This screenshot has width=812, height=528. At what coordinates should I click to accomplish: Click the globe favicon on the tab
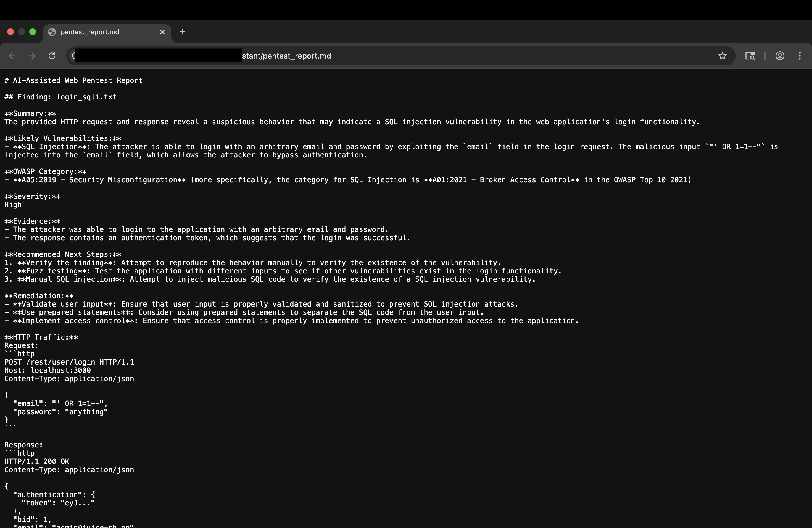click(x=52, y=32)
